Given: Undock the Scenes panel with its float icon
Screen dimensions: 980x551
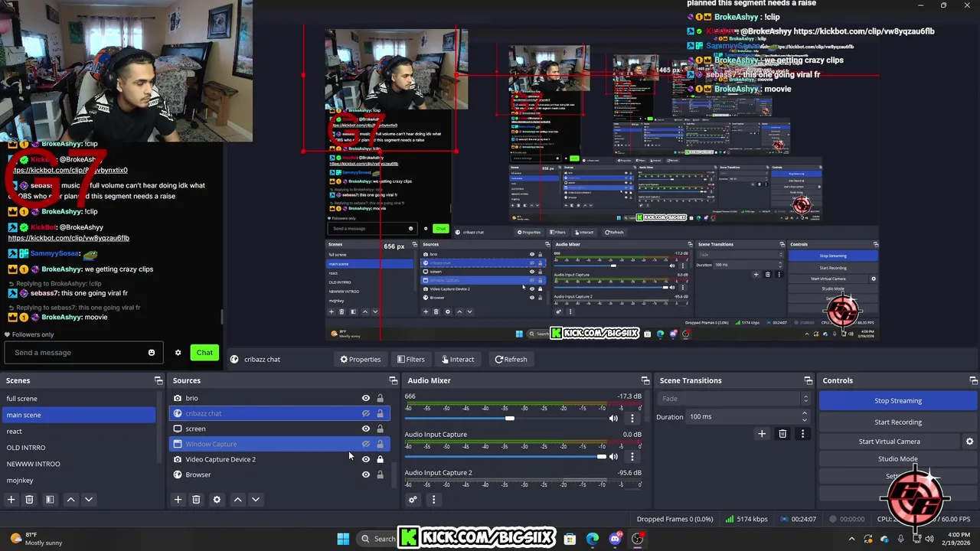Looking at the screenshot, I should pos(158,380).
